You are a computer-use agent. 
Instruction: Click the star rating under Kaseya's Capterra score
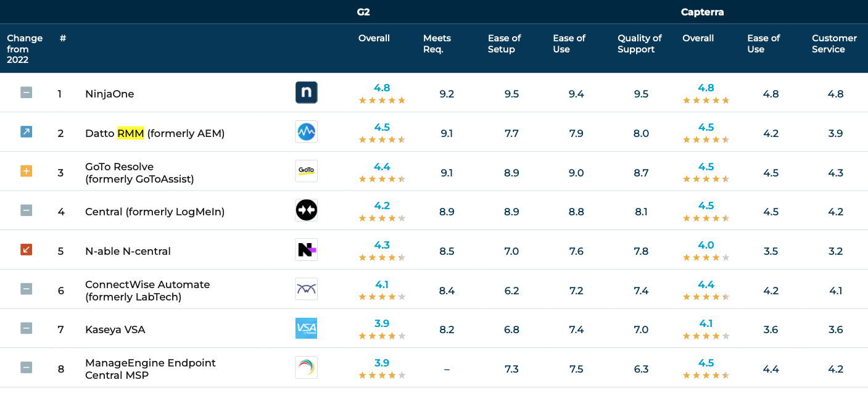coord(706,336)
